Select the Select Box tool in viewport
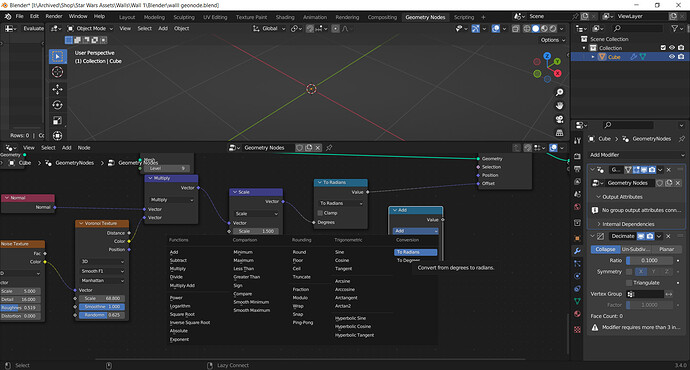This screenshot has width=690, height=370. coord(58,56)
